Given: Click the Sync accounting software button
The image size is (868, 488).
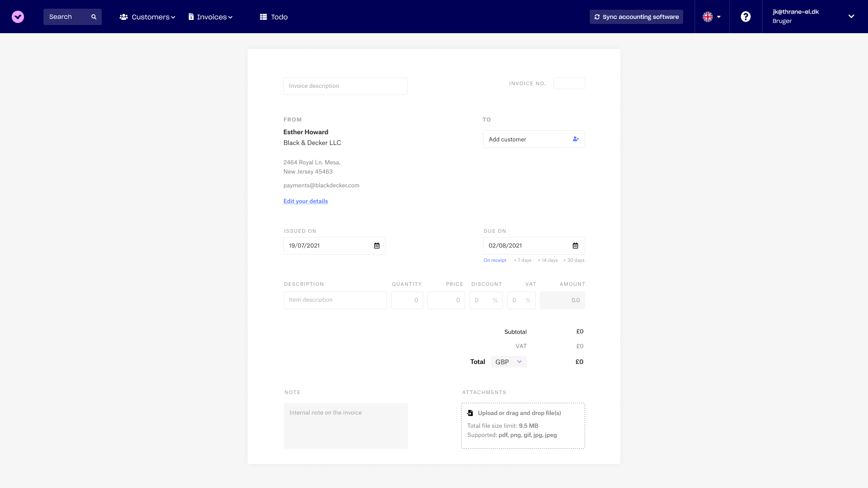Looking at the screenshot, I should click(x=636, y=16).
